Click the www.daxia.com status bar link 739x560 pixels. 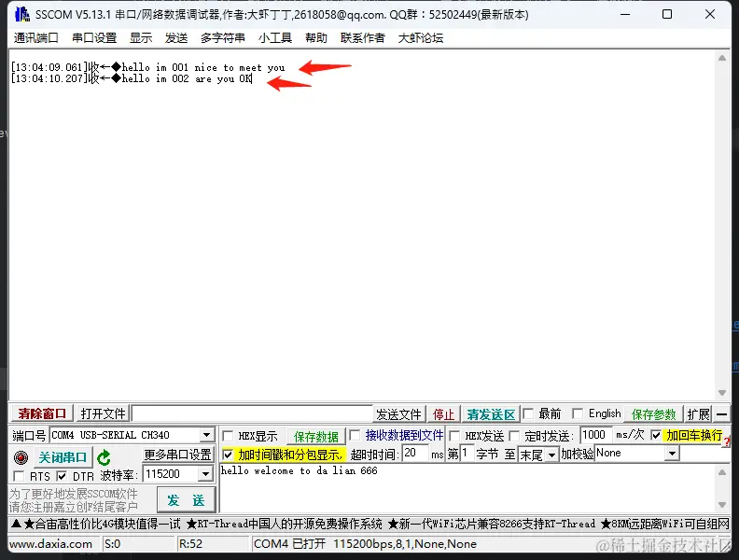point(51,544)
